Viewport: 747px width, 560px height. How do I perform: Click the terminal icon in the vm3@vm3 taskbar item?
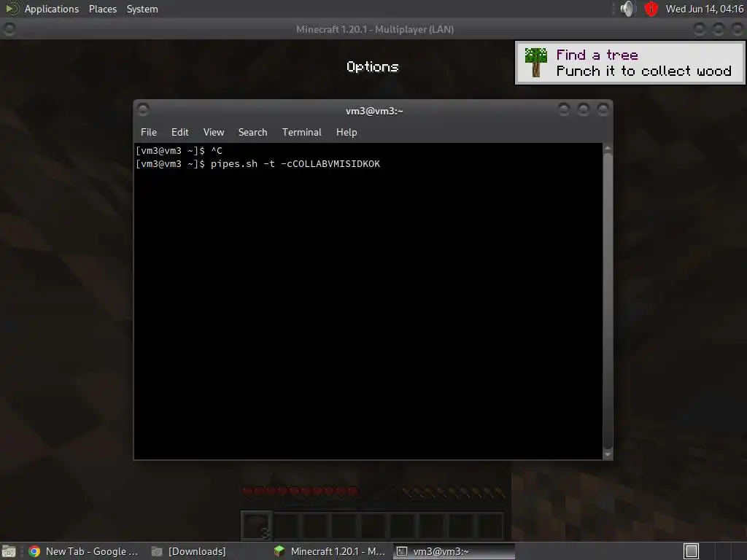pos(402,551)
